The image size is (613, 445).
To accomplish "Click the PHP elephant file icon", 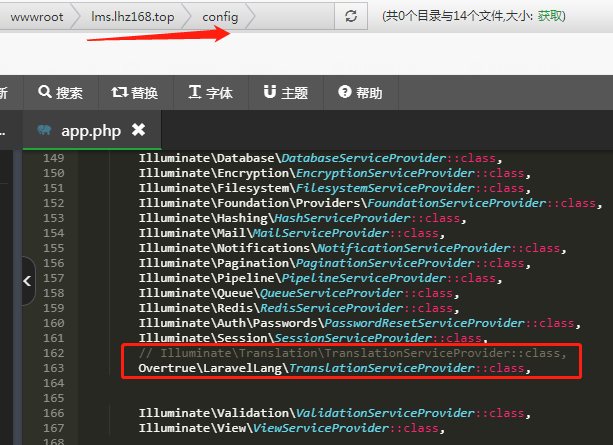I will (44, 130).
